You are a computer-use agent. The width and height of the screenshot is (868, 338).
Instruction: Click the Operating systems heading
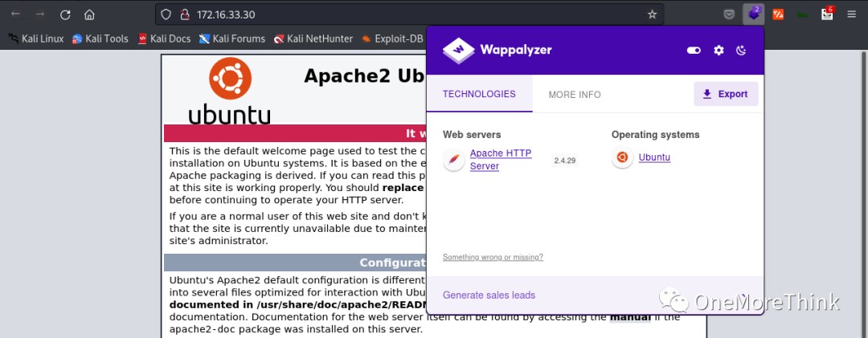[x=656, y=134]
